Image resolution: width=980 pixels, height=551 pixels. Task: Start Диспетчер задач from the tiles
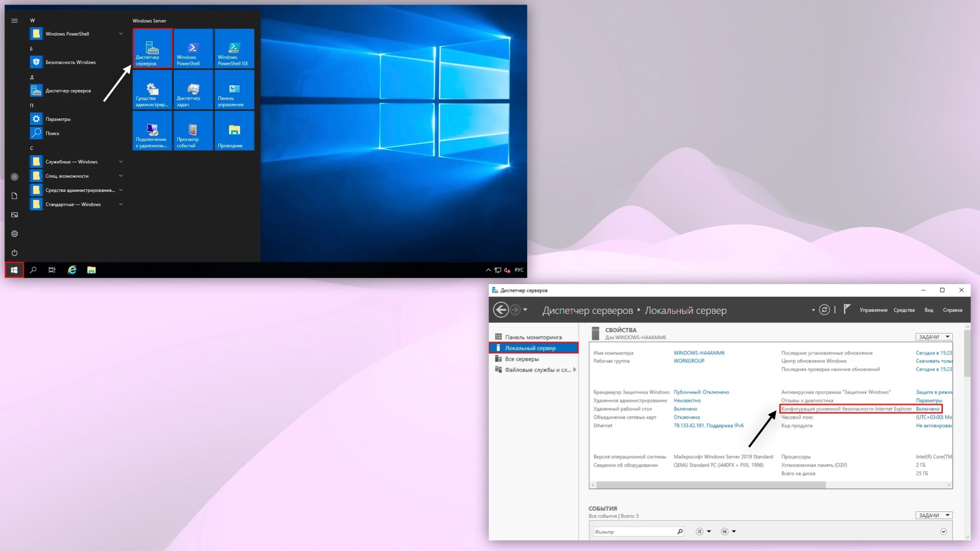pyautogui.click(x=192, y=90)
